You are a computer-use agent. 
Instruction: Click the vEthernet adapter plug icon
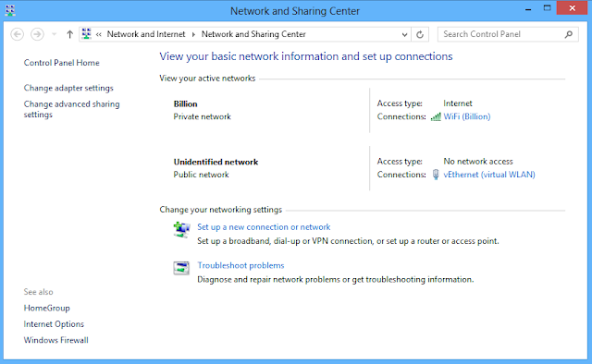tap(436, 175)
